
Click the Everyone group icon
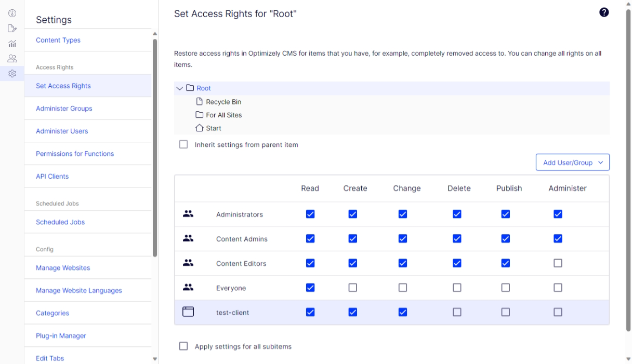coord(188,288)
